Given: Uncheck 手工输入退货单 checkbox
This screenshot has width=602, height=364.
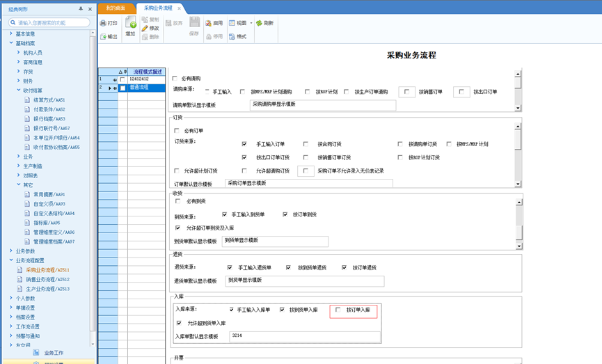Looking at the screenshot, I should [x=230, y=268].
